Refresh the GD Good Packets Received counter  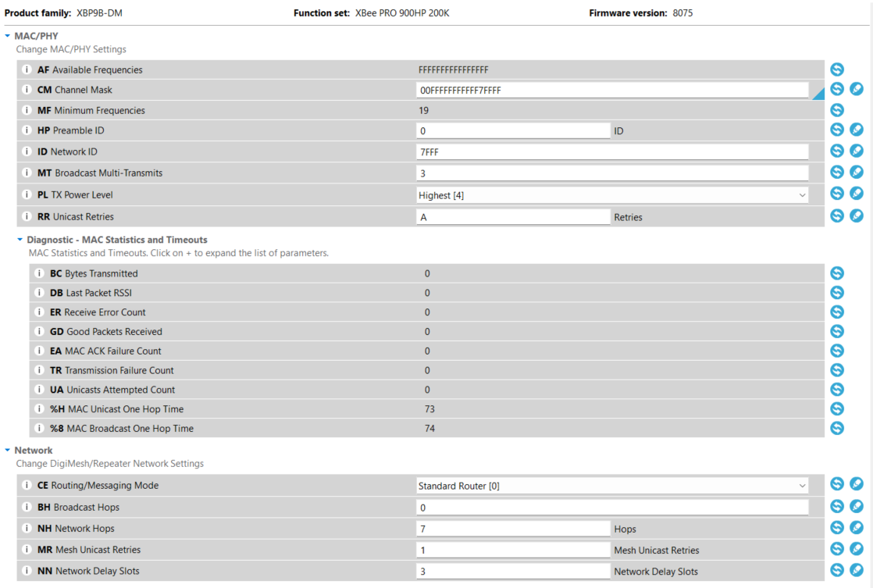[837, 331]
